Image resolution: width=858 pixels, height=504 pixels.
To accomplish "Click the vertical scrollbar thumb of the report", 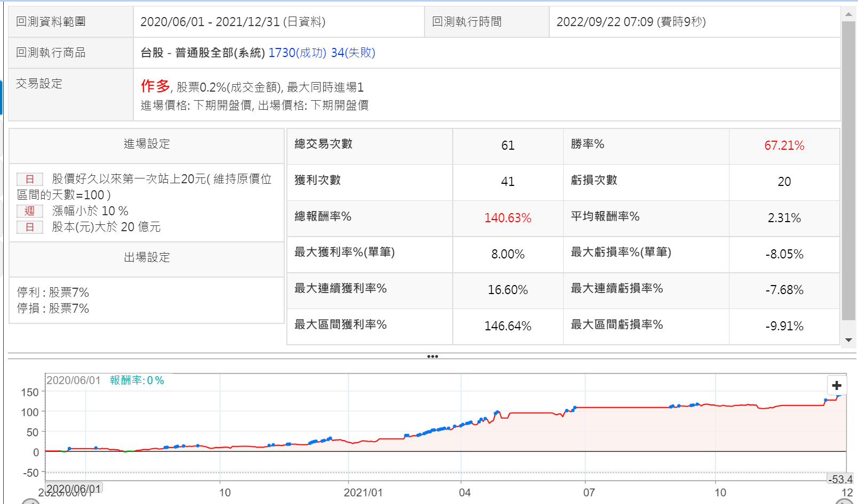I will coord(848,170).
